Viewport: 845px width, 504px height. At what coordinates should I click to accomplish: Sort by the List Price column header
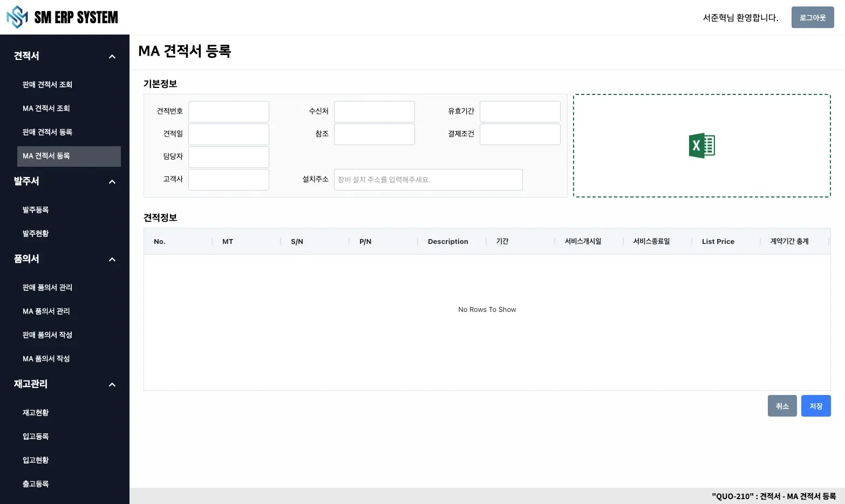pyautogui.click(x=726, y=241)
